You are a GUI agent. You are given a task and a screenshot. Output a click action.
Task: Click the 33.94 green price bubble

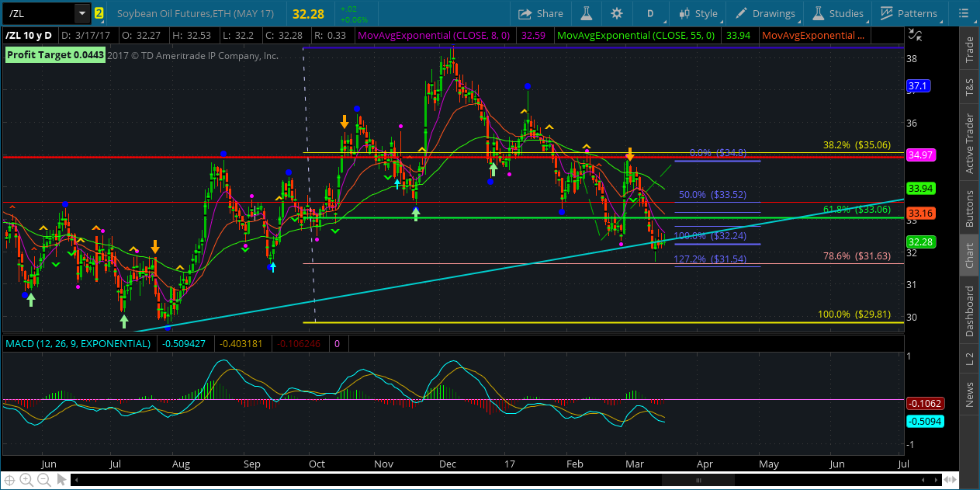pos(920,188)
